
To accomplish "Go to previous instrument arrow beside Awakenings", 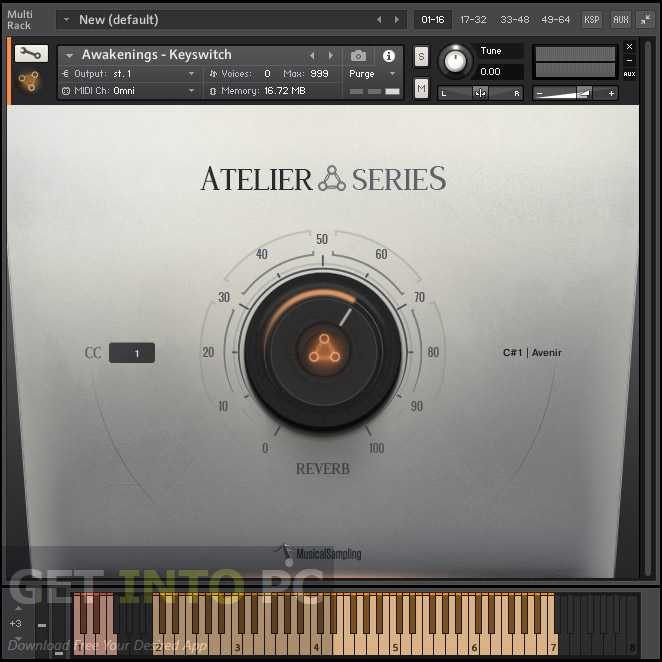I will pyautogui.click(x=312, y=56).
